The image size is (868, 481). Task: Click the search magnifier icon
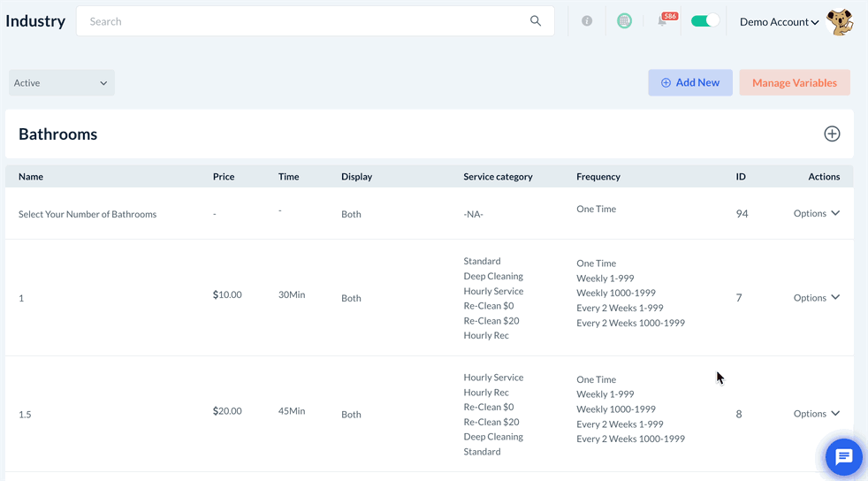536,21
